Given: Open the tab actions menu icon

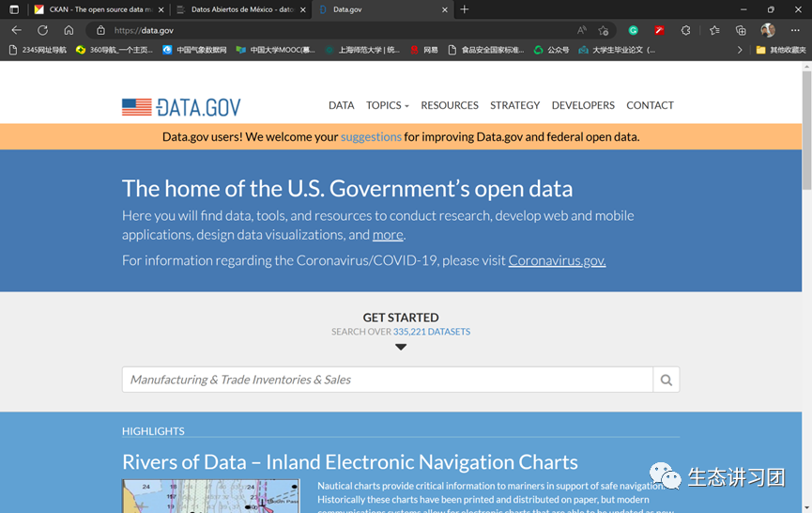Looking at the screenshot, I should (x=14, y=9).
